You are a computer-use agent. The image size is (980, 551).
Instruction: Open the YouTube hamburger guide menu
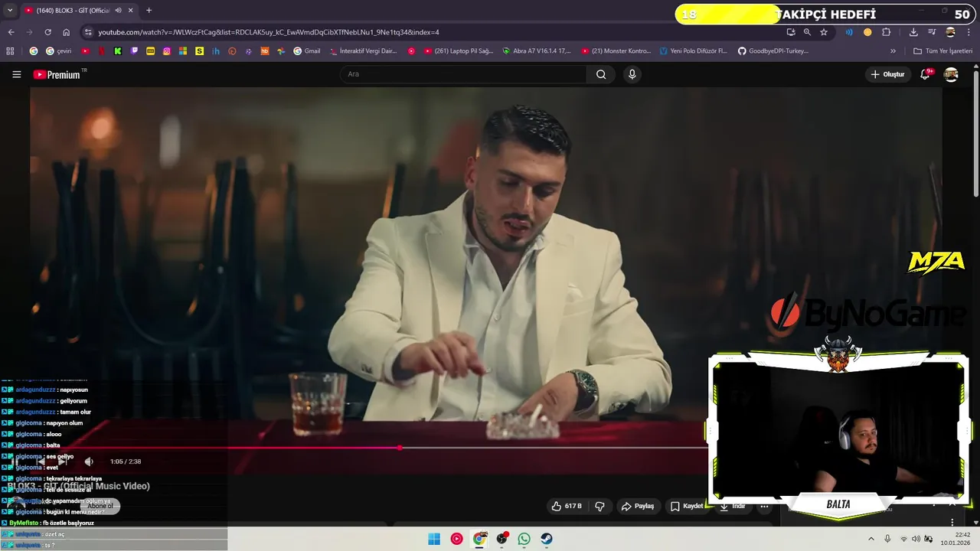[16, 74]
